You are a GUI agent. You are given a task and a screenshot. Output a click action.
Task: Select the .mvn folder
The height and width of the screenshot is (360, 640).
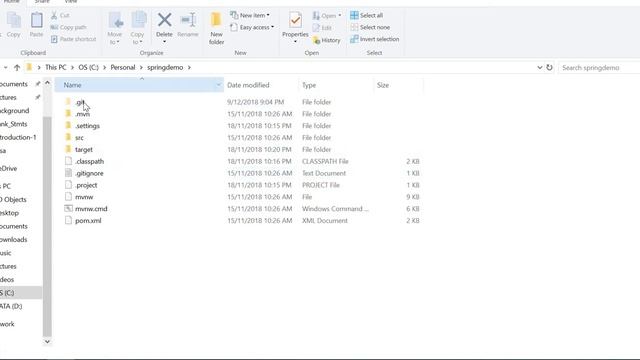point(82,114)
